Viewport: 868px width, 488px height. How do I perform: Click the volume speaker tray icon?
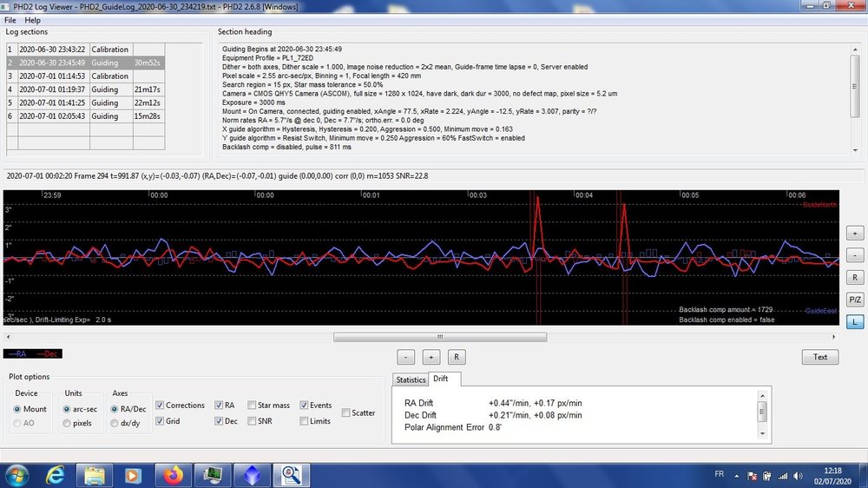[x=798, y=476]
